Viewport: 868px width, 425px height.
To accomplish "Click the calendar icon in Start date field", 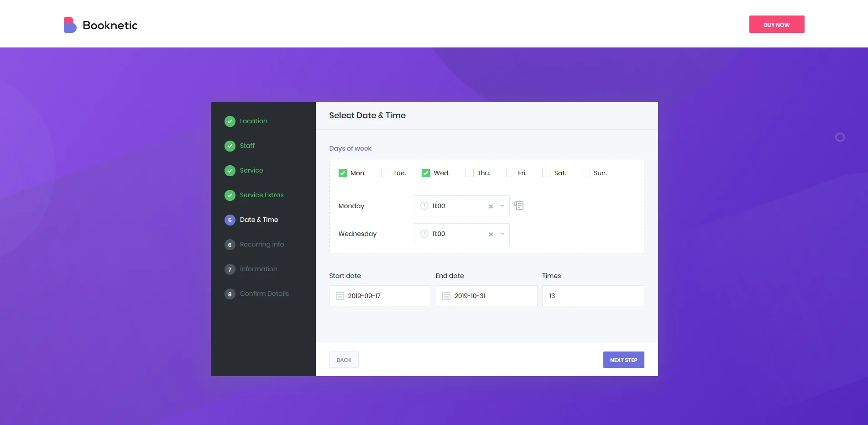I will tap(340, 296).
